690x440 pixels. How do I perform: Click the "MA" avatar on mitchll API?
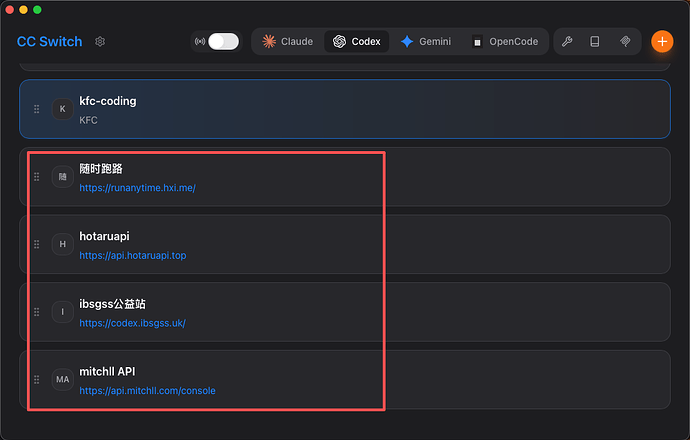click(63, 380)
